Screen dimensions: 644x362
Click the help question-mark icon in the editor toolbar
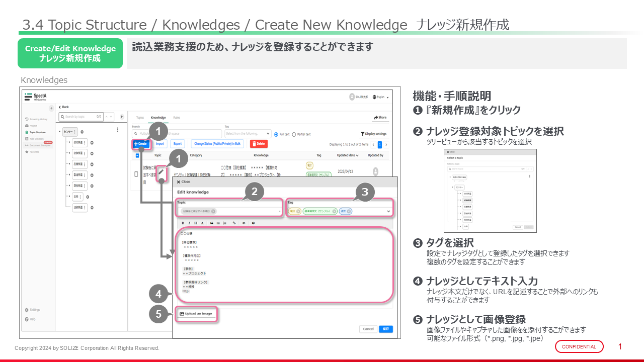click(253, 223)
